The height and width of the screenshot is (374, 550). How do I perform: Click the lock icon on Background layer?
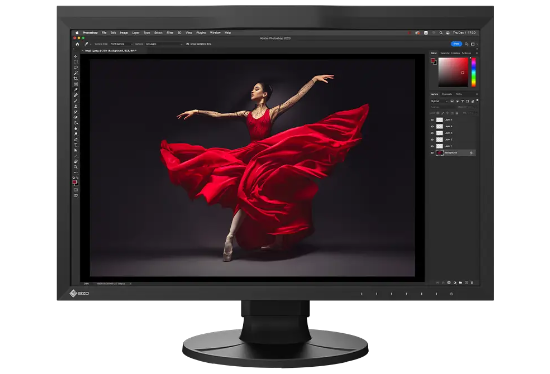pos(471,153)
